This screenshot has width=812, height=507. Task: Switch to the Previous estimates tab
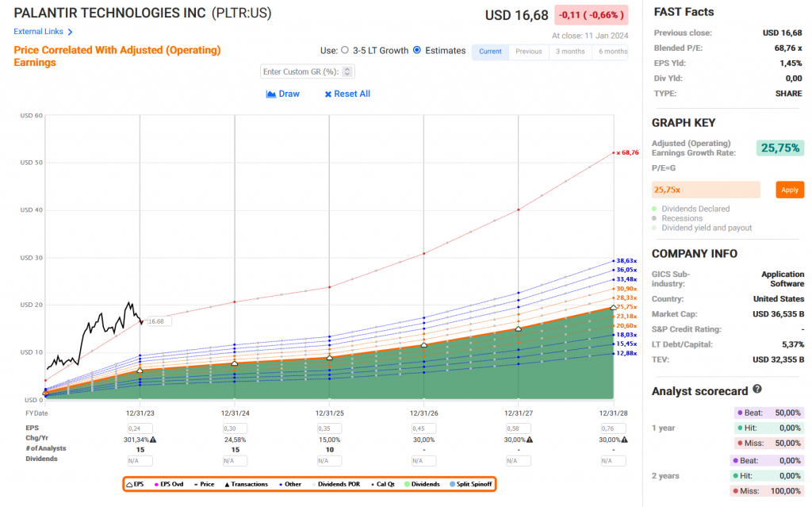(x=529, y=52)
